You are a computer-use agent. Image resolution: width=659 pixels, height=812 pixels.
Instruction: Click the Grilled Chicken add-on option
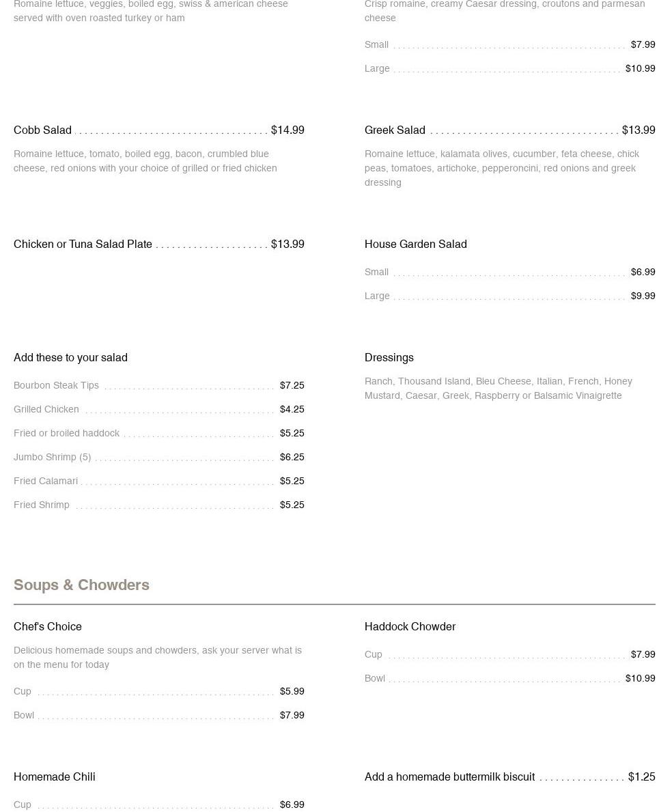click(46, 409)
